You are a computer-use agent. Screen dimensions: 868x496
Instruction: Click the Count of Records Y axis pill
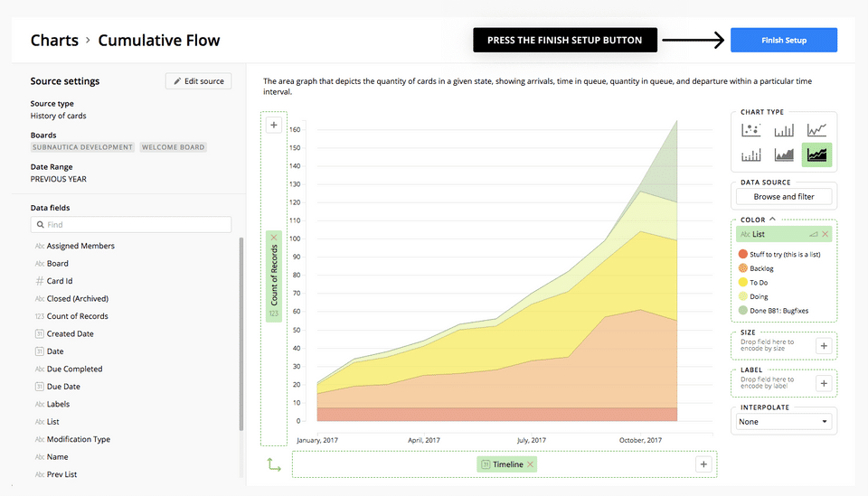(273, 276)
